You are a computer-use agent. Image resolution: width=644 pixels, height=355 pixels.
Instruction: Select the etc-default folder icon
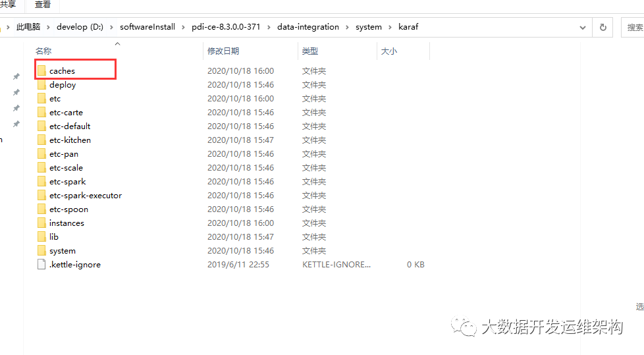(41, 126)
